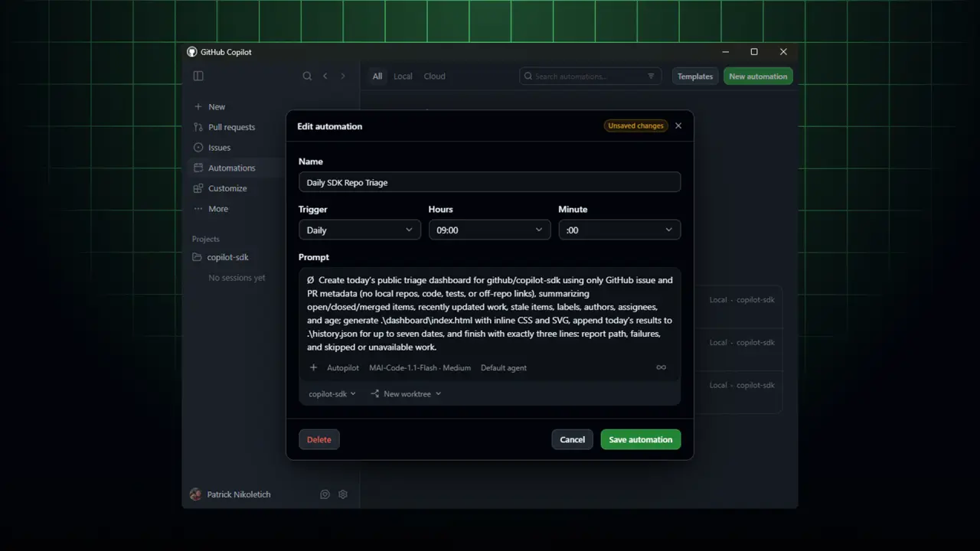Toggle the sidebar panel icon

coord(198,76)
